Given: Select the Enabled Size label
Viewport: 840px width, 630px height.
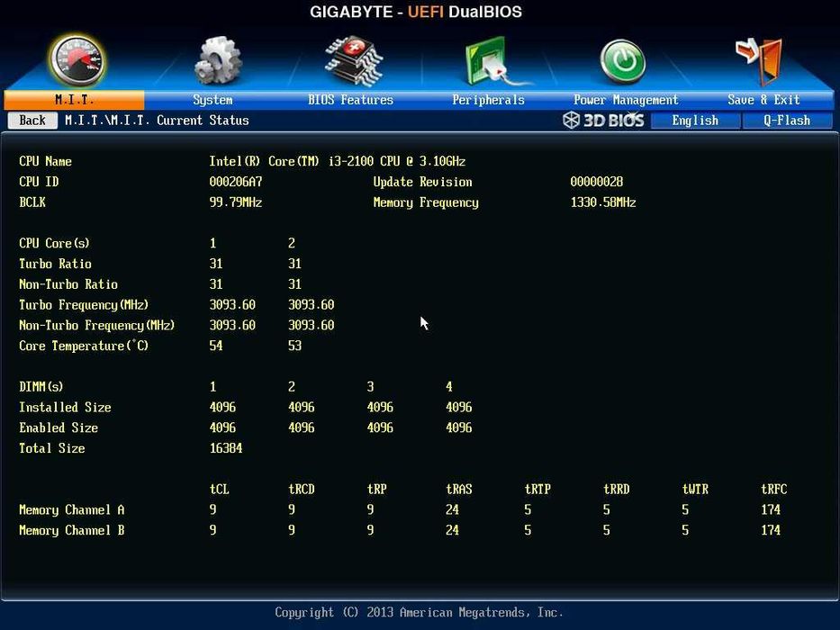Looking at the screenshot, I should pos(59,427).
